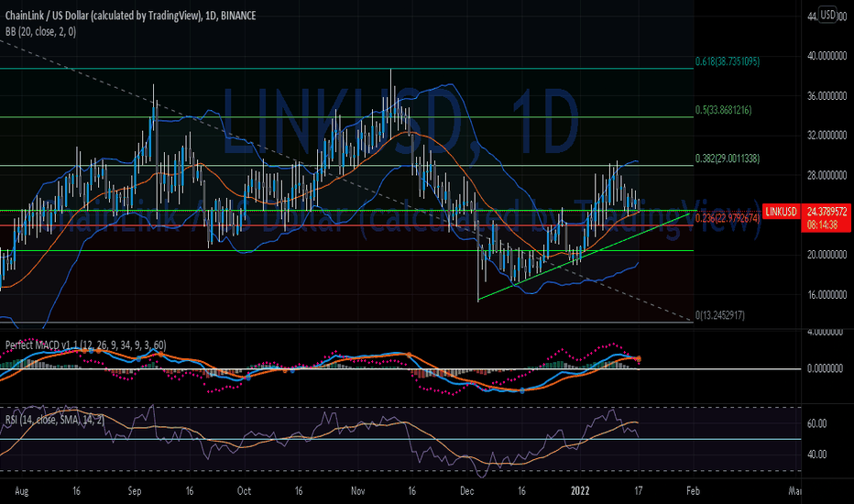The image size is (854, 504).
Task: Click the Sep date on the time axis
Action: coord(135,491)
